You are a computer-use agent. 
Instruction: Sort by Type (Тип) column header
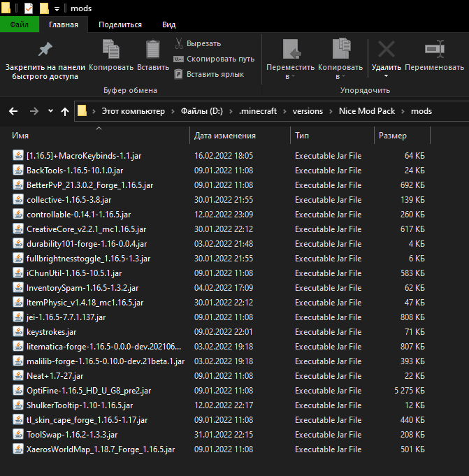click(x=332, y=136)
